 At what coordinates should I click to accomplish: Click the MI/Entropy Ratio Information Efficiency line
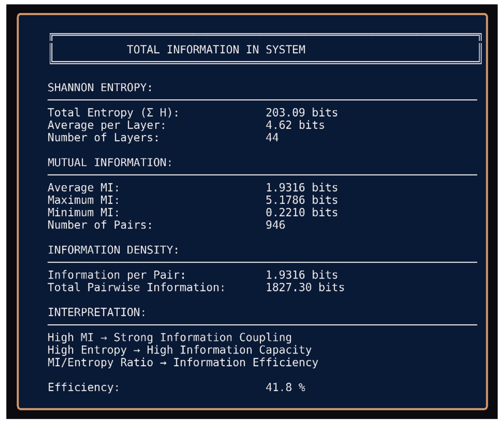[x=183, y=363]
